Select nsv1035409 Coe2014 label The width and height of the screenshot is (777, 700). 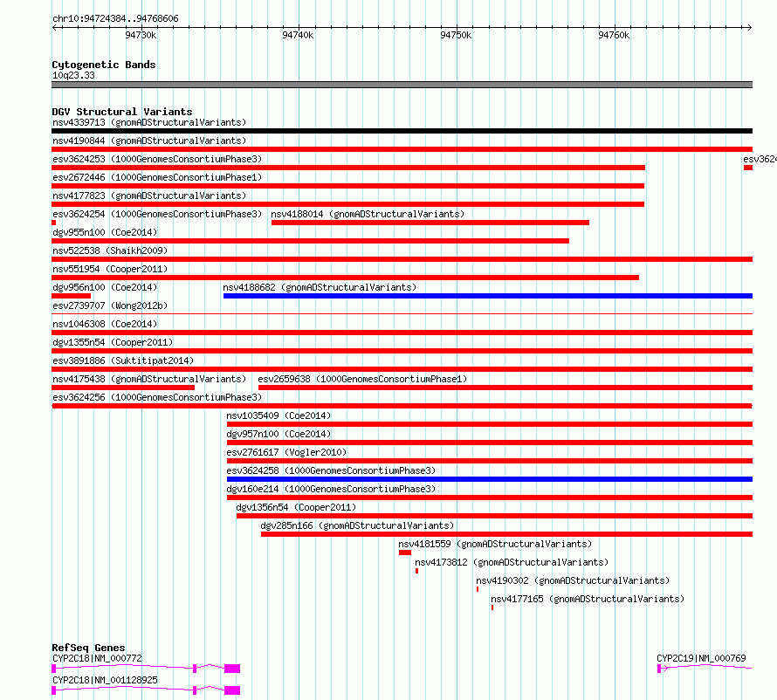[278, 415]
